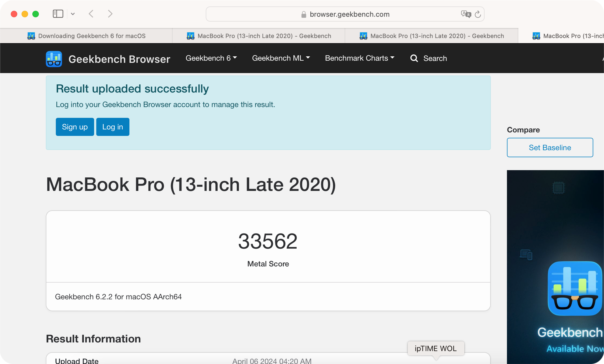Click the page reload icon
604x364 pixels.
click(478, 14)
